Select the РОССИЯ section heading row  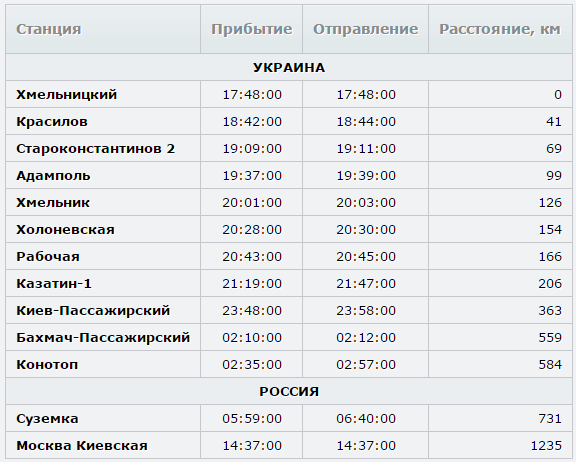tap(289, 391)
